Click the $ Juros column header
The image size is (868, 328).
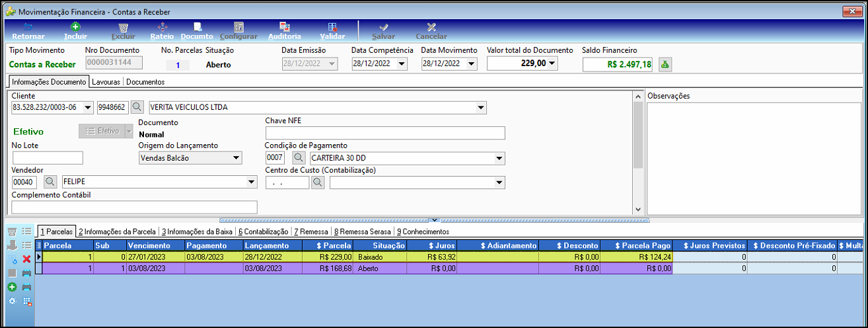pos(432,245)
